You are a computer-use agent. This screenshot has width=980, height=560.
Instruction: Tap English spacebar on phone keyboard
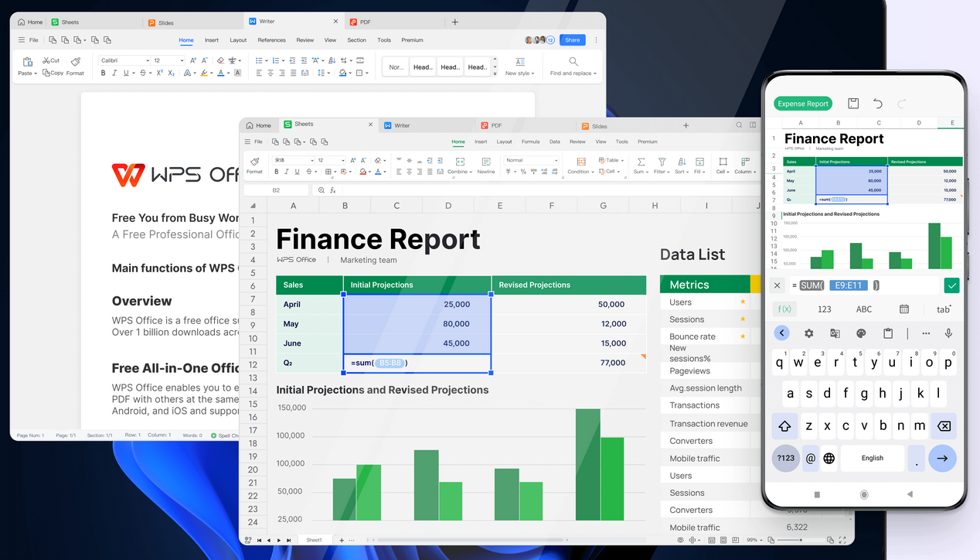pyautogui.click(x=872, y=458)
